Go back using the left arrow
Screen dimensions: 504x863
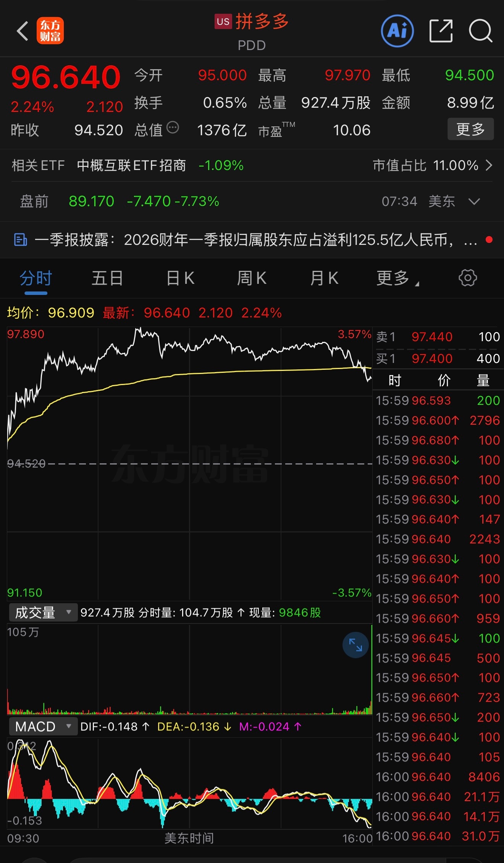(23, 31)
